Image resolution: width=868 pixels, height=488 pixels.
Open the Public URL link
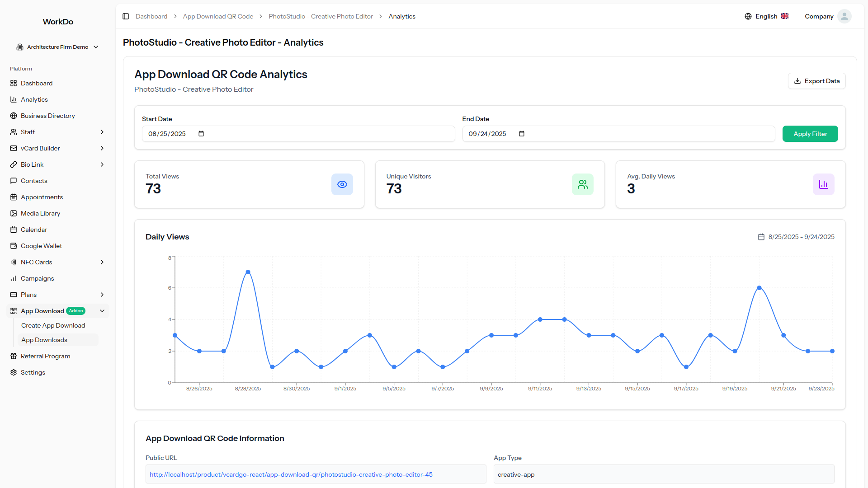pyautogui.click(x=291, y=474)
